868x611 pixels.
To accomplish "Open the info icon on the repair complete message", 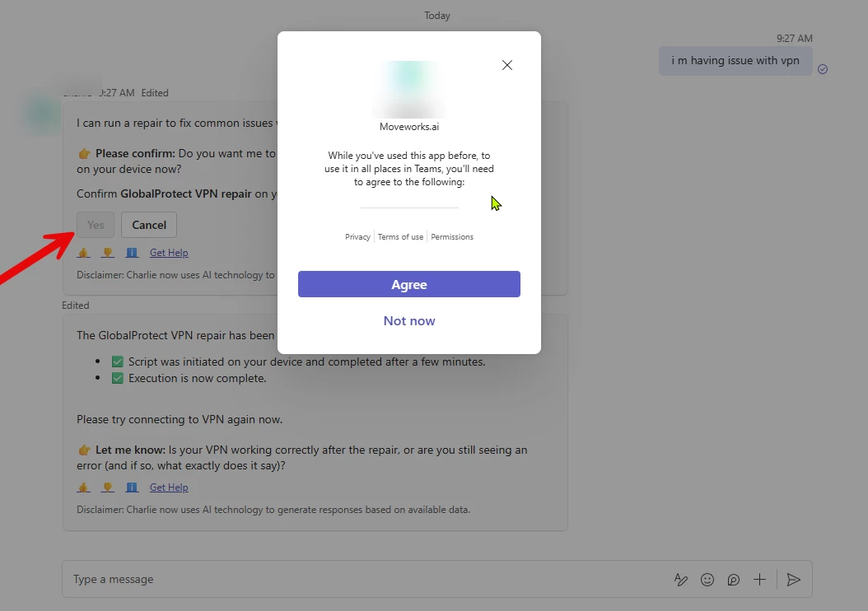I will (x=132, y=487).
